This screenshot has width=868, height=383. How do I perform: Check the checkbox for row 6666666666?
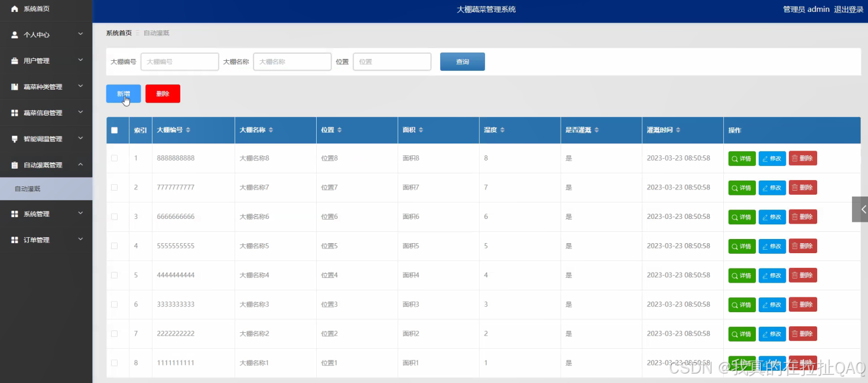[x=115, y=217]
